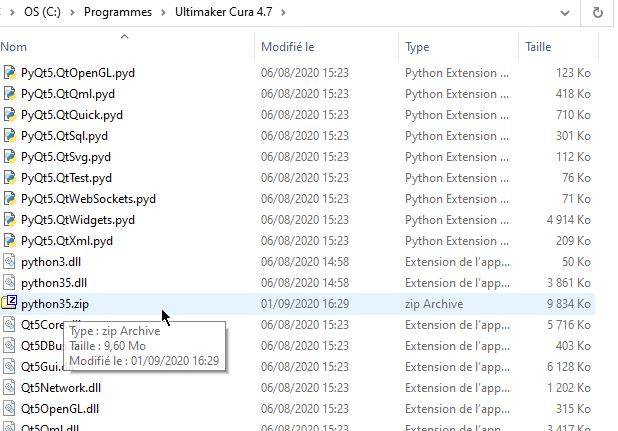Viewport: 618px width, 431px height.
Task: Click the Qt5Network.dll file icon
Action: (x=9, y=388)
